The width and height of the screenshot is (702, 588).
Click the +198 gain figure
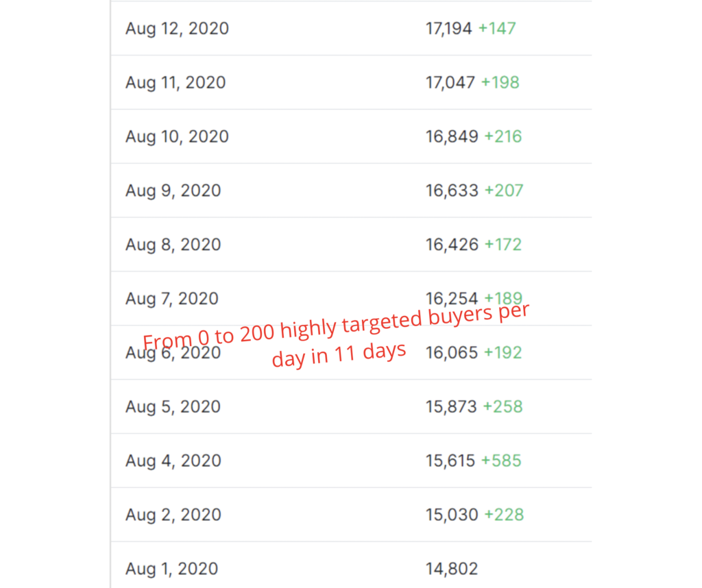click(500, 83)
